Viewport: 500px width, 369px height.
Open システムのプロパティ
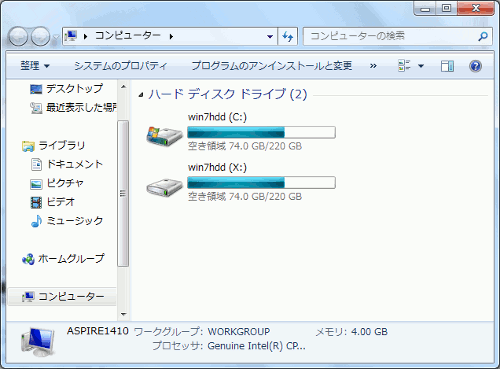(120, 66)
